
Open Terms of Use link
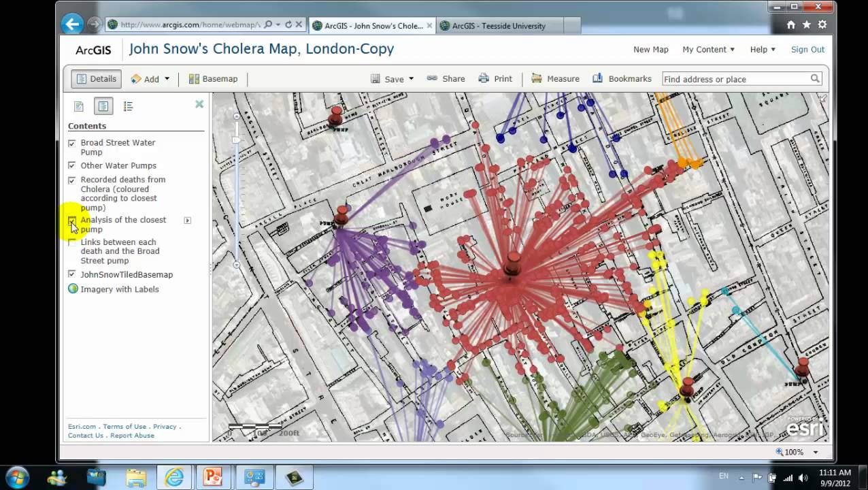[124, 427]
